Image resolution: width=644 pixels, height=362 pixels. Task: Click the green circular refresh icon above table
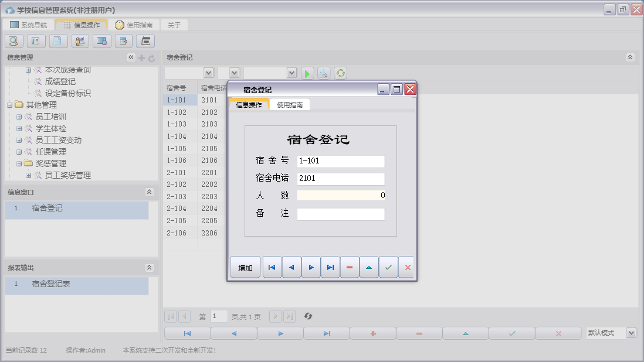[340, 73]
